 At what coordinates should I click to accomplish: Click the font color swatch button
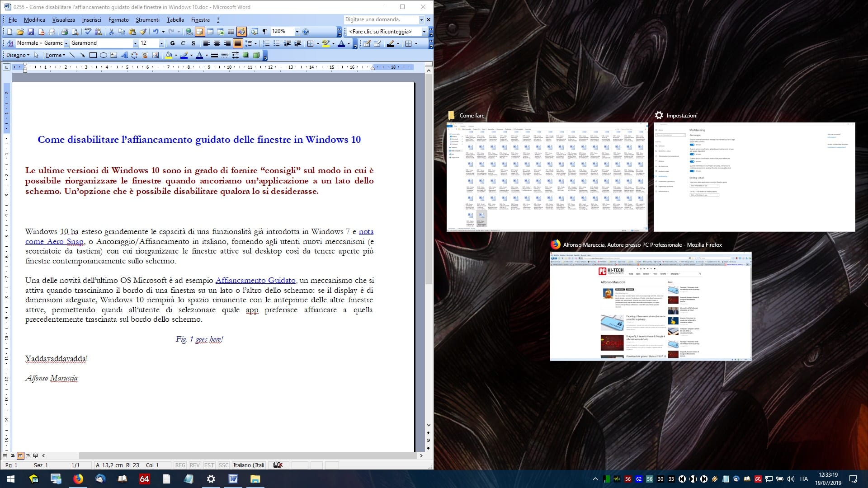coord(341,43)
